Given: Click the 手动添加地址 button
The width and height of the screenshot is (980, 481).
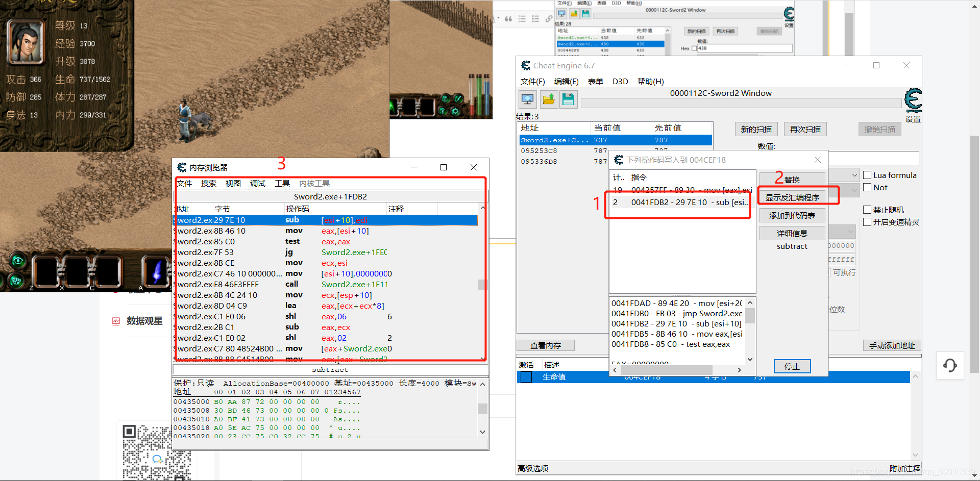Looking at the screenshot, I should pyautogui.click(x=892, y=345).
